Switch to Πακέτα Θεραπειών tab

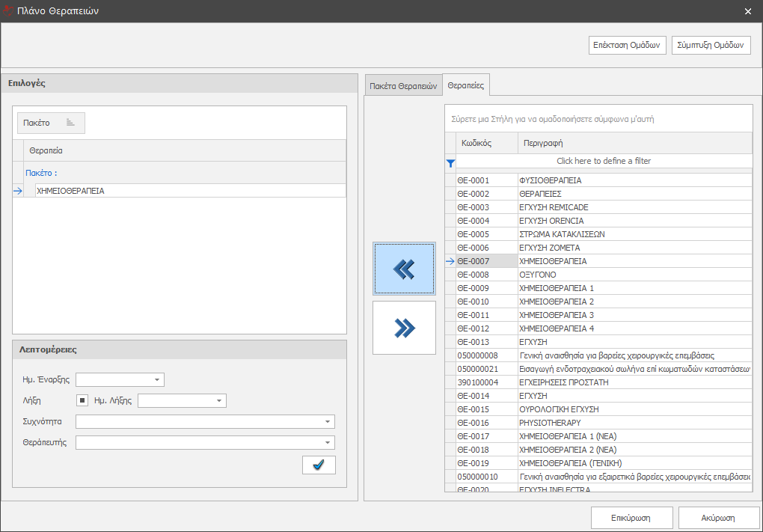403,86
